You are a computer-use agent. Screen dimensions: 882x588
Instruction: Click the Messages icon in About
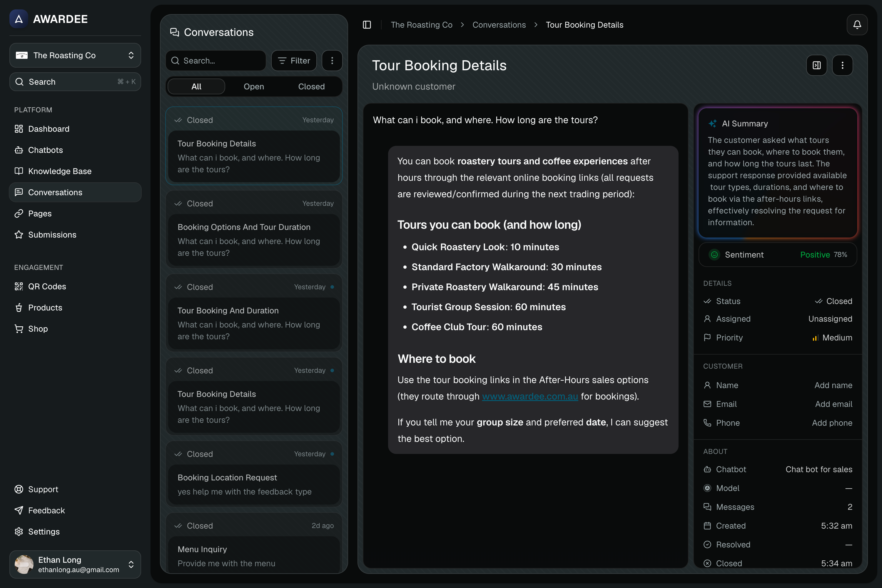[x=707, y=507]
